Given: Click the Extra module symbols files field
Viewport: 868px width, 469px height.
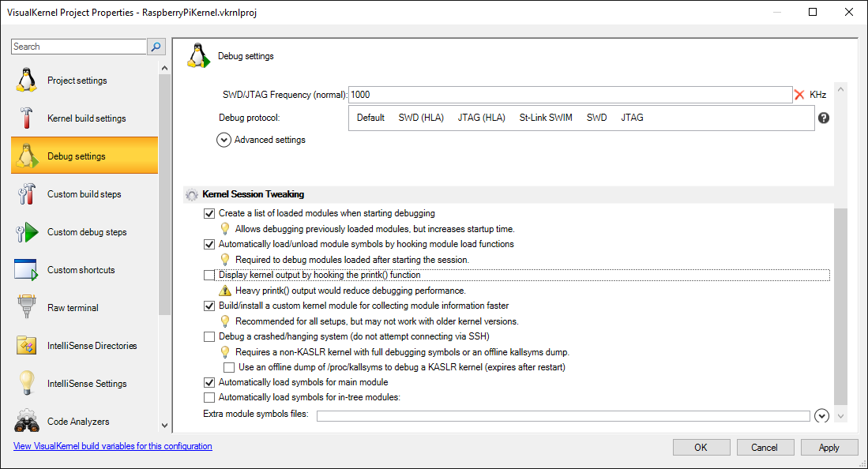Looking at the screenshot, I should (x=563, y=416).
